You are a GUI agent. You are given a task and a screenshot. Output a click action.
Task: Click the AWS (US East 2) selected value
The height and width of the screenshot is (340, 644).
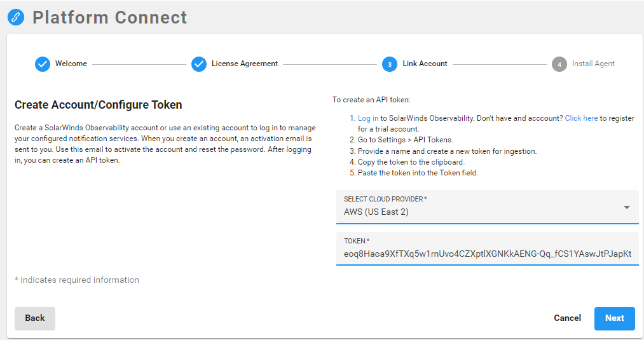[x=376, y=212]
